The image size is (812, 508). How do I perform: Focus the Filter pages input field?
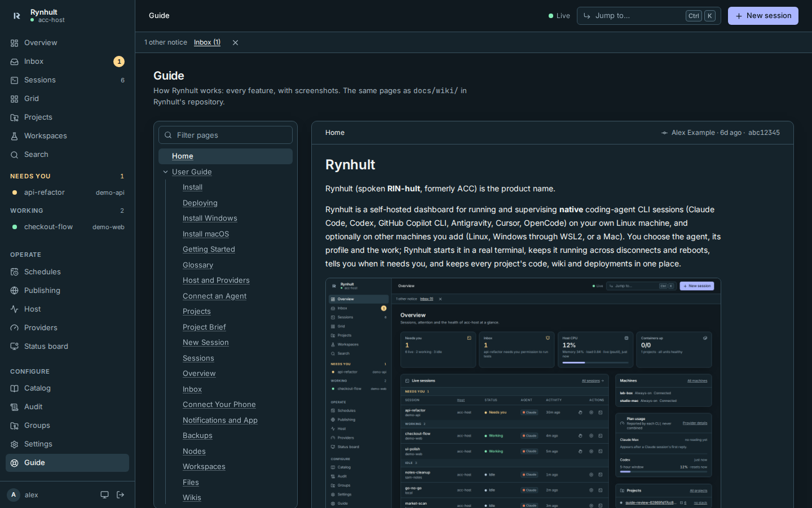pos(226,135)
